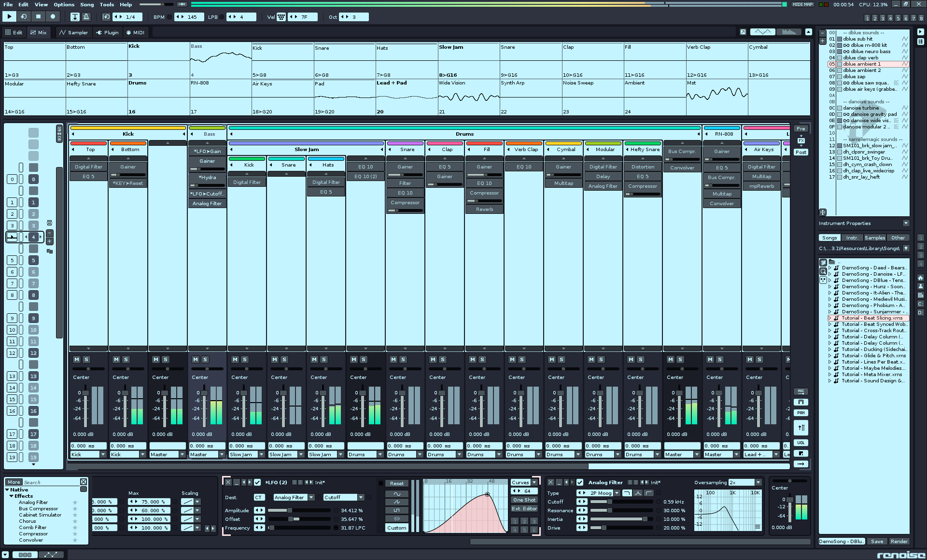Switch to the MIDI tab

coord(135,32)
